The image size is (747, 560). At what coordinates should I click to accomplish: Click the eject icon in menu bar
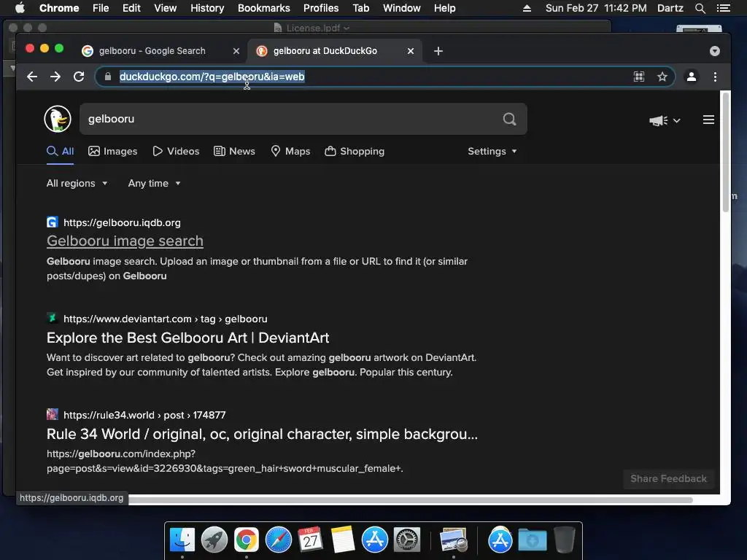click(x=527, y=8)
